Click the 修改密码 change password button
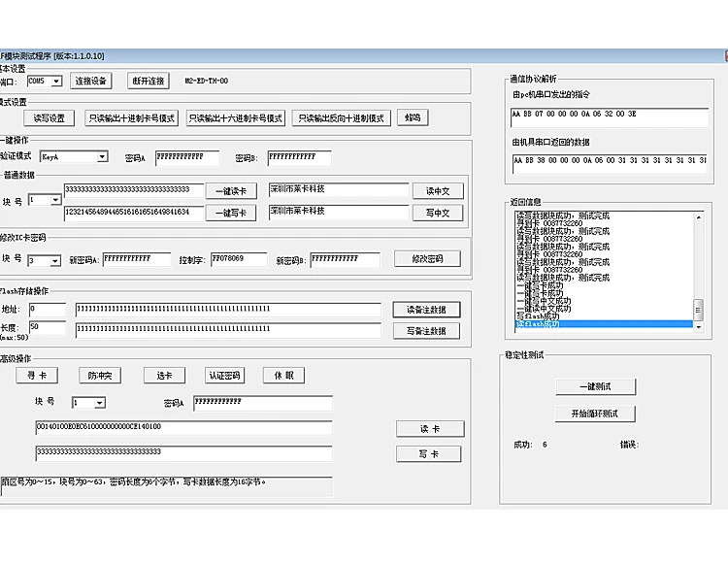728x564 pixels. click(428, 259)
